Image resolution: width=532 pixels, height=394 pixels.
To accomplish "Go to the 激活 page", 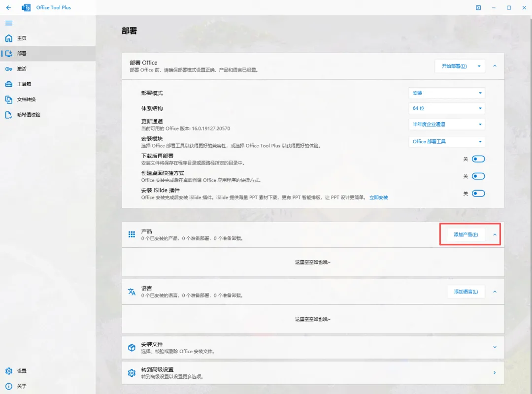I will coord(48,68).
